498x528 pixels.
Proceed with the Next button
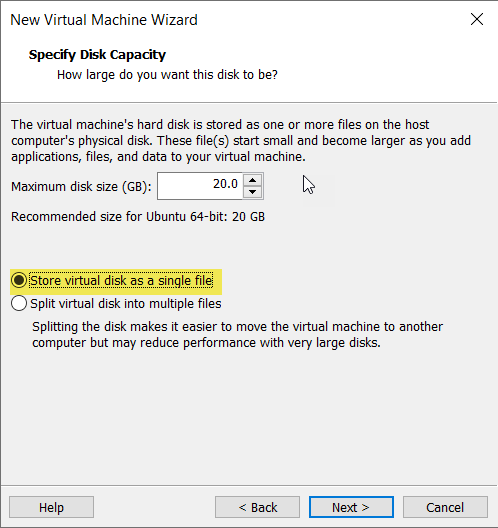point(351,507)
